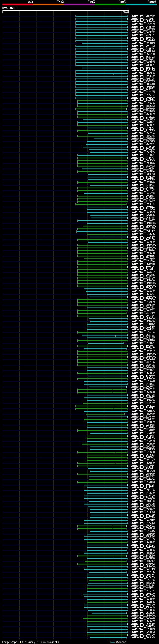
Task: Select the UniRef100_C7MQY9 label
Action: click(x=143, y=259)
